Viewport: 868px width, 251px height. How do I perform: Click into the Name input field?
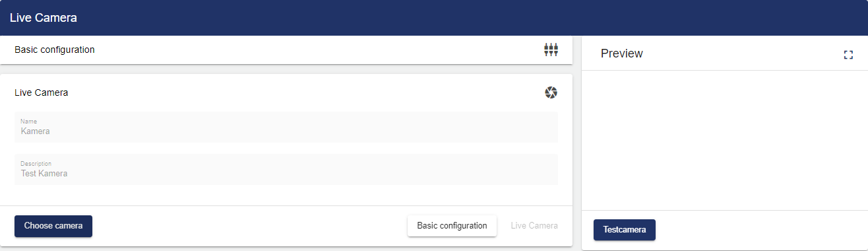pos(286,127)
